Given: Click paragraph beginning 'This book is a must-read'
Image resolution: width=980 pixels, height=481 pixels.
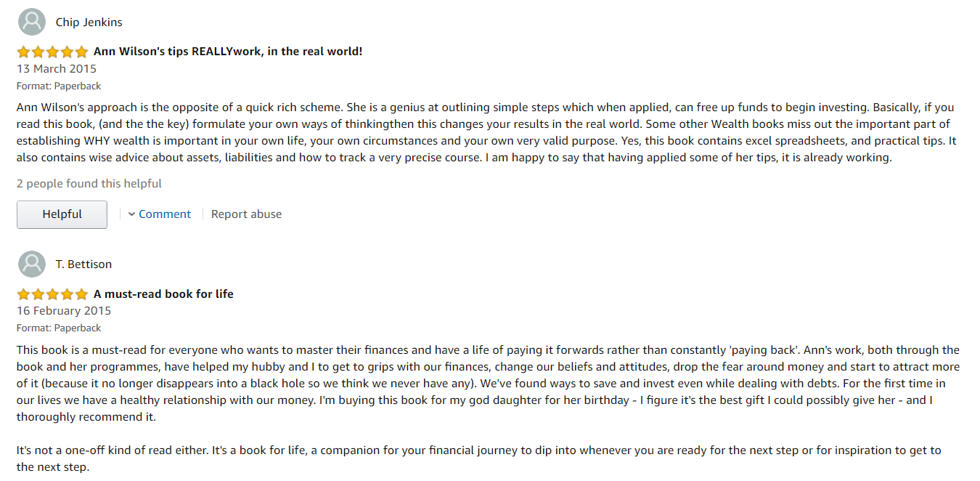Looking at the screenshot, I should pos(488,384).
